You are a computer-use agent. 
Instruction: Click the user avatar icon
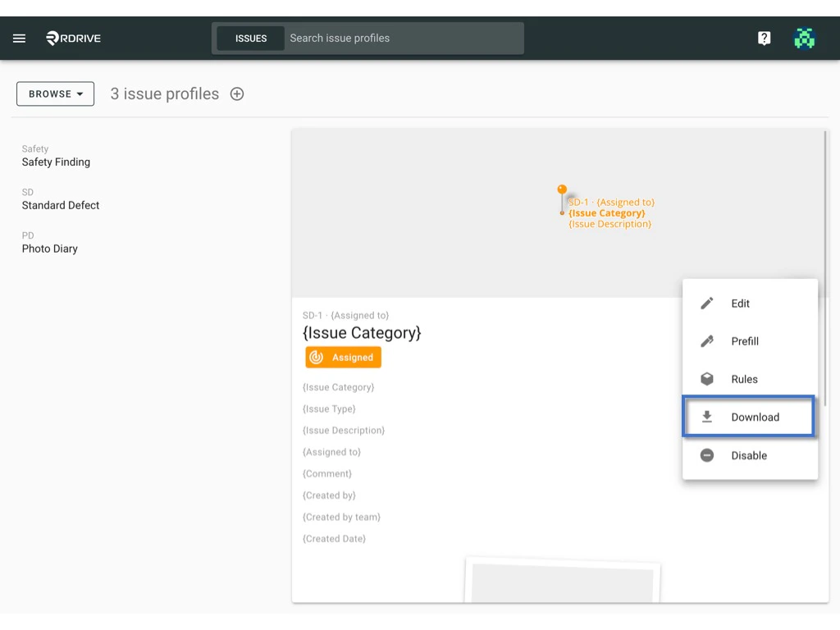coord(804,38)
